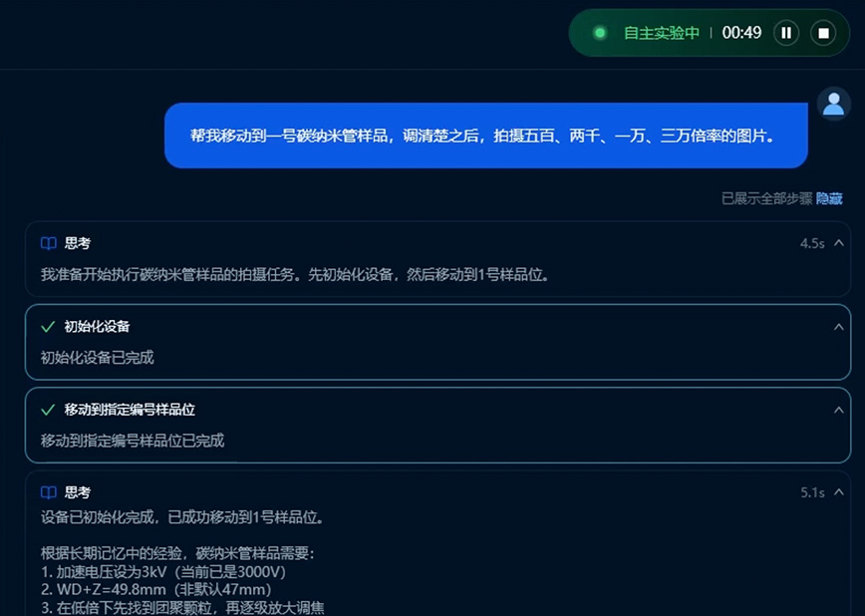Click the green running status indicator
The image size is (865, 616).
600,33
